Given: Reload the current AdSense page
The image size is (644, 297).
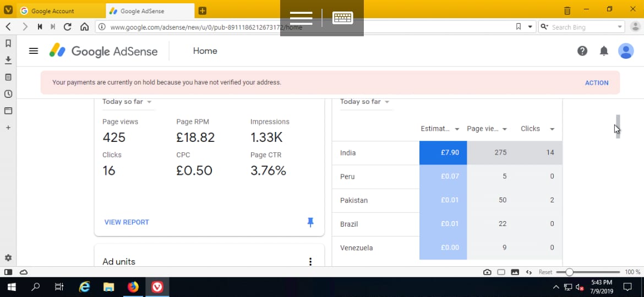Looking at the screenshot, I should click(68, 27).
